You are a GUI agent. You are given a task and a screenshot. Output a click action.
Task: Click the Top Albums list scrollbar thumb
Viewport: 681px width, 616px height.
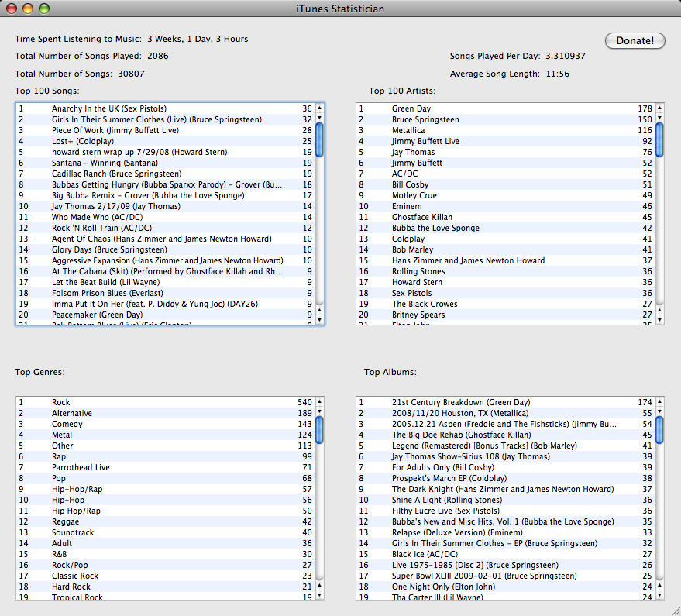(660, 430)
